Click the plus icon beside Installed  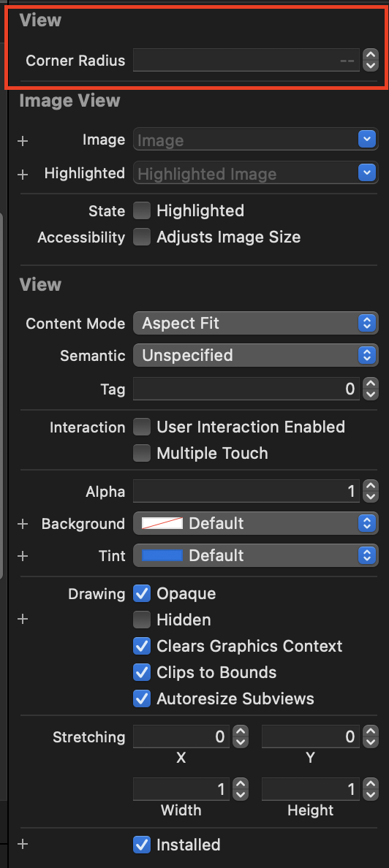click(x=22, y=844)
